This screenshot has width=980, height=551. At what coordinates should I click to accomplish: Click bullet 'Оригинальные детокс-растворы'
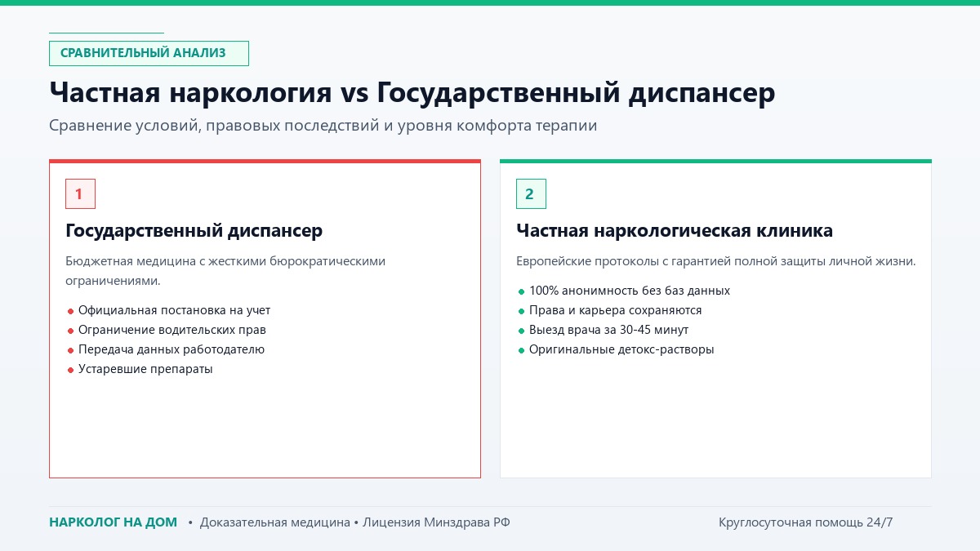(621, 349)
